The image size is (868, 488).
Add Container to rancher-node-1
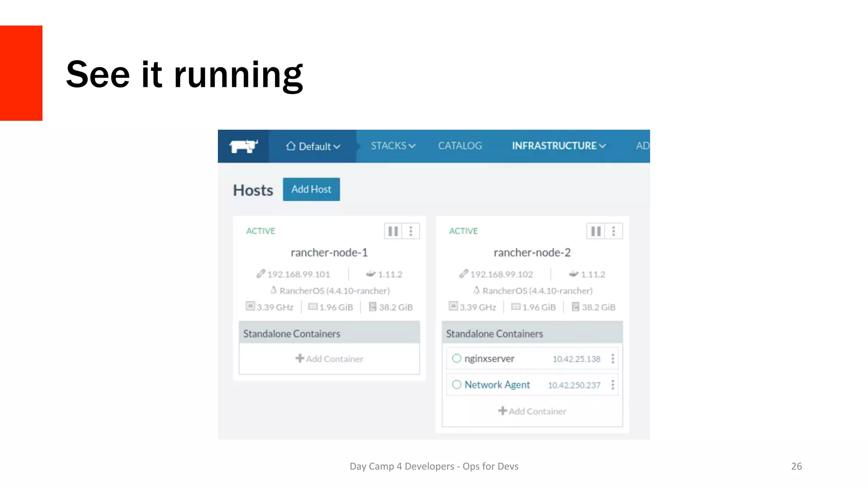point(329,359)
